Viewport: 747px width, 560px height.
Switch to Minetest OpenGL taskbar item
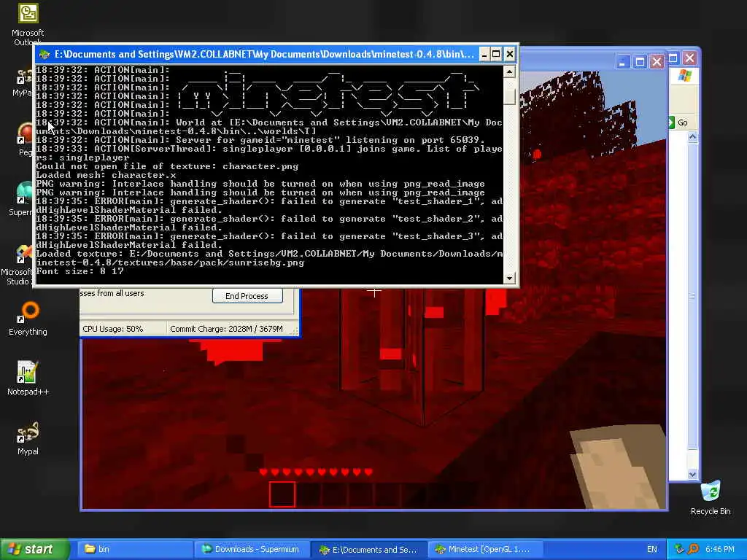pyautogui.click(x=486, y=549)
